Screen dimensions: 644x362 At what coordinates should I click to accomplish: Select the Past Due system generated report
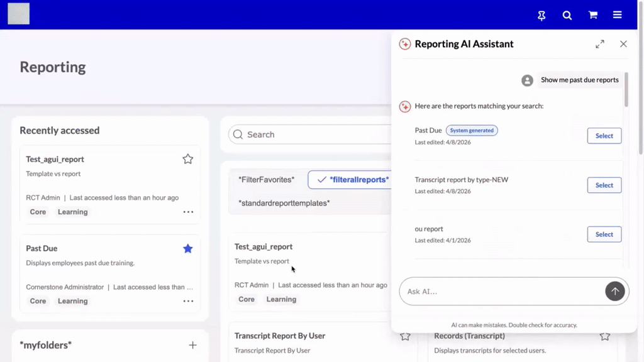point(604,136)
